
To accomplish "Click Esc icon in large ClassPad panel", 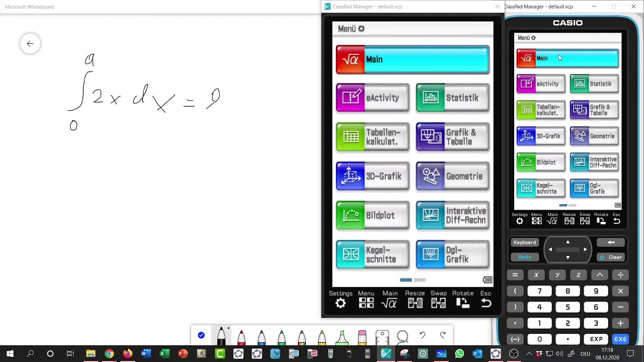I will (x=486, y=303).
